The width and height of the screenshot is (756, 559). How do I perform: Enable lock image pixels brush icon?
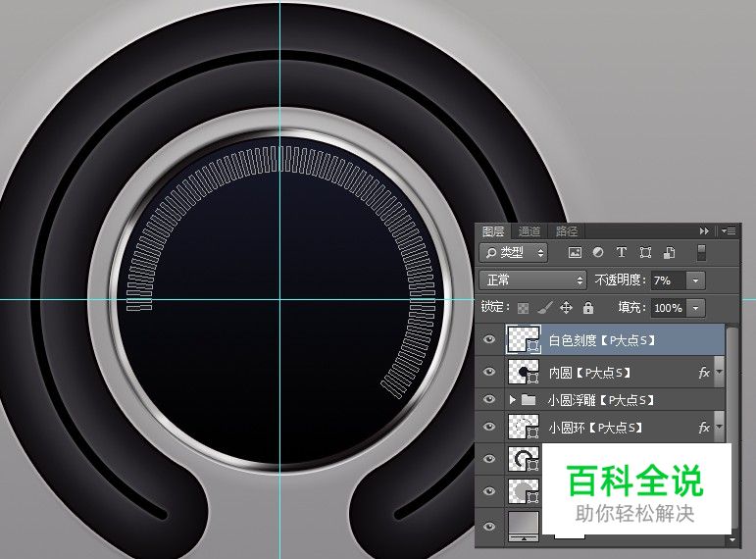click(544, 308)
